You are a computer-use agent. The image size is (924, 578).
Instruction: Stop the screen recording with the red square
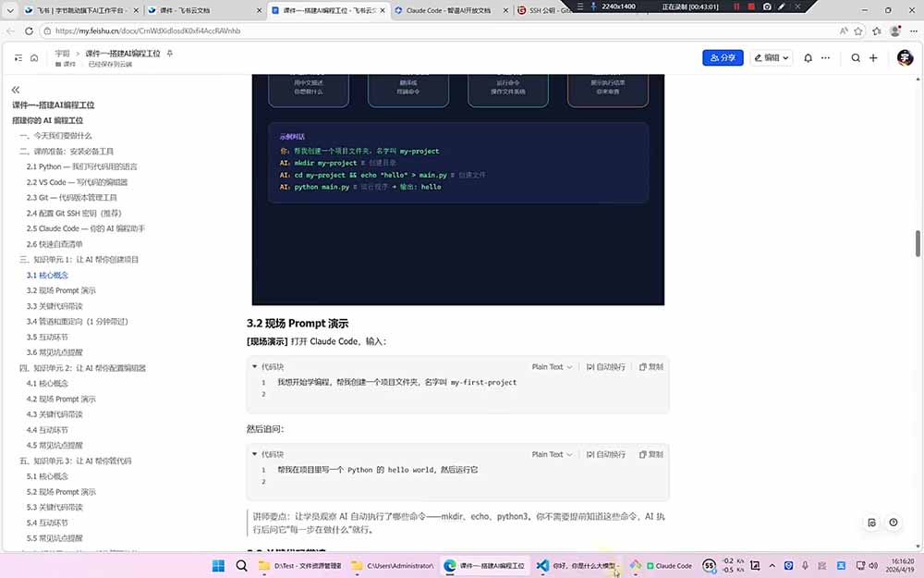[x=750, y=6]
